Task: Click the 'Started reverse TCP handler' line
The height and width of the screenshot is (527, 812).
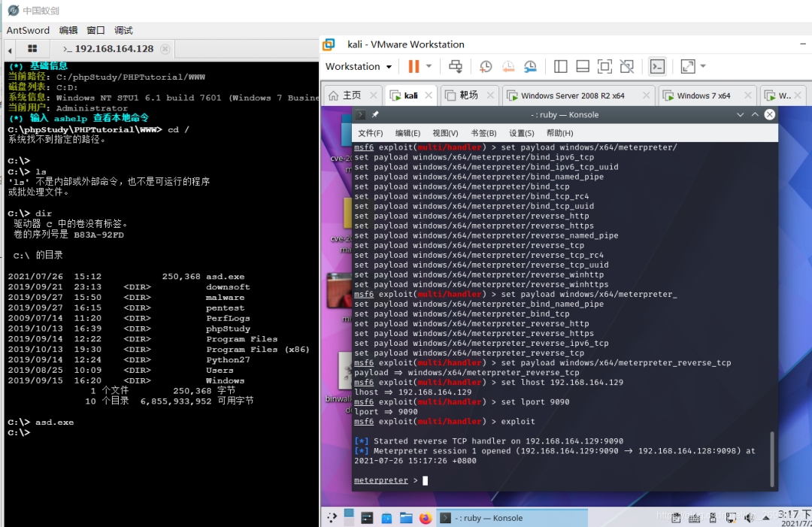Action: pos(489,441)
